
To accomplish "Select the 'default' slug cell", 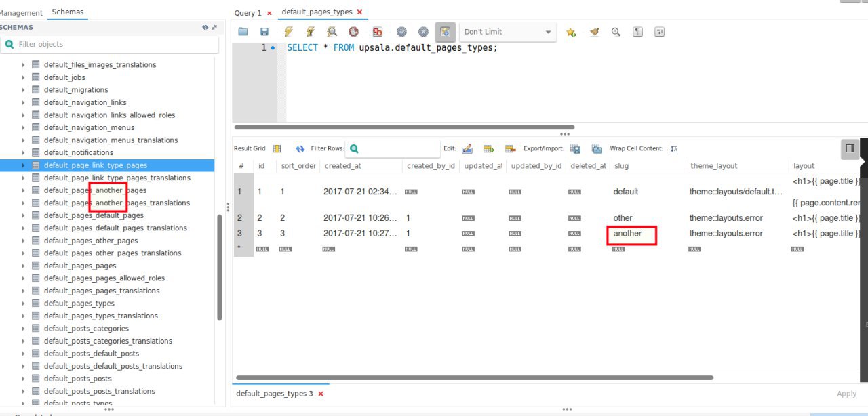I will click(625, 192).
